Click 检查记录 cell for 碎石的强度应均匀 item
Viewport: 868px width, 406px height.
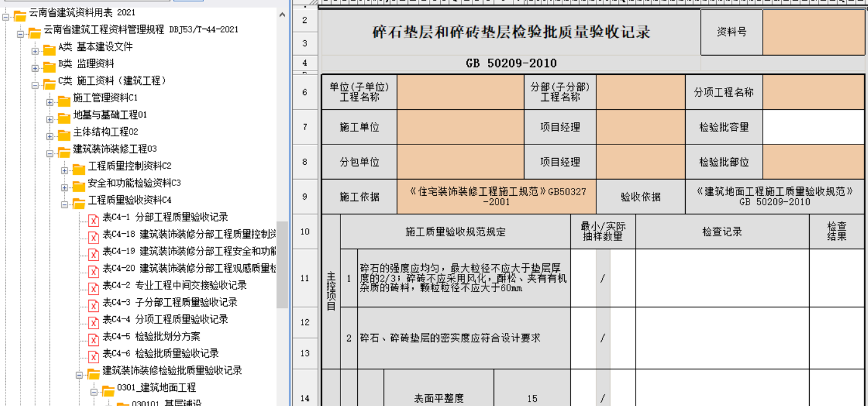tap(722, 278)
